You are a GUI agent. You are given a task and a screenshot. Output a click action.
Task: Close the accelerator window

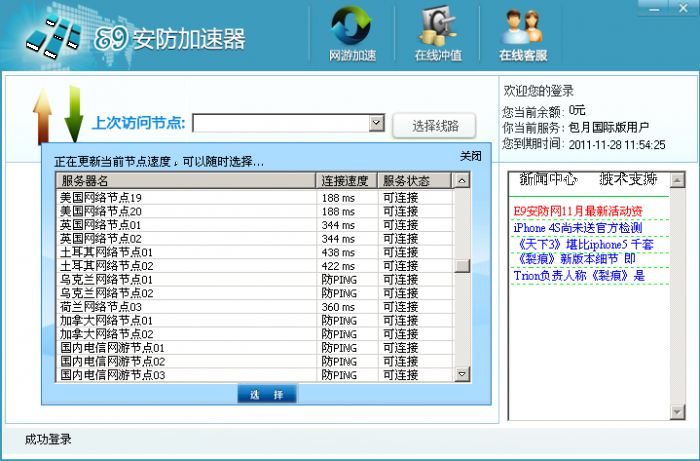(x=683, y=8)
